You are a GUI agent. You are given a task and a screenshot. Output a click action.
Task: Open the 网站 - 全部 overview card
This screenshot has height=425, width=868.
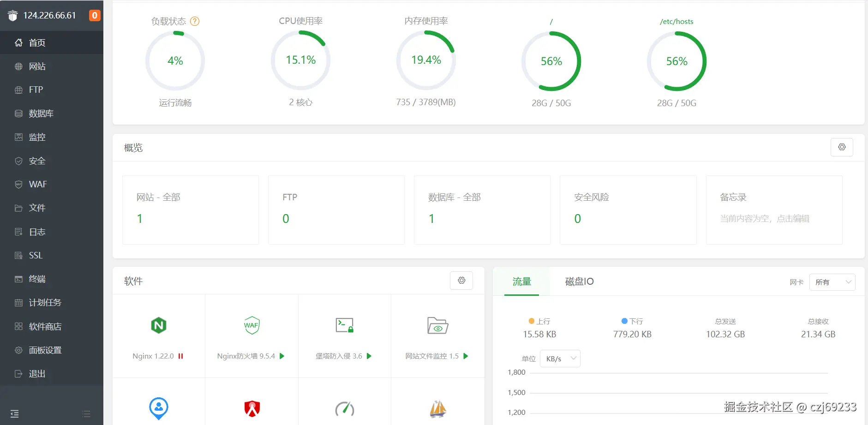pos(191,210)
